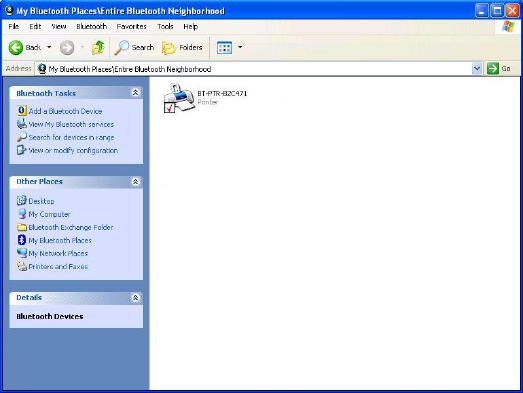The width and height of the screenshot is (523, 393).
Task: Click the Add a Bluetooth Device icon
Action: click(22, 110)
